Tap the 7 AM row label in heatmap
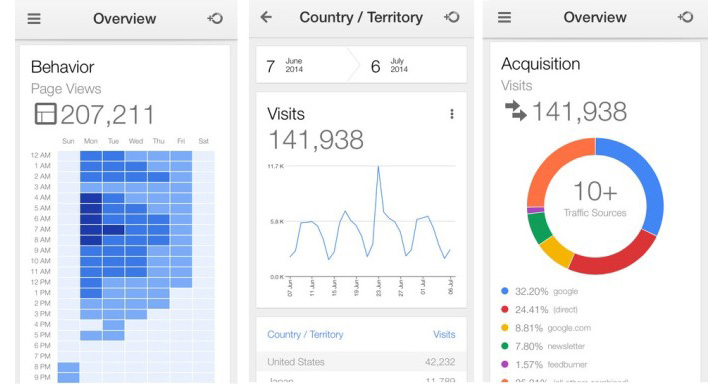724x385 pixels. [x=42, y=229]
